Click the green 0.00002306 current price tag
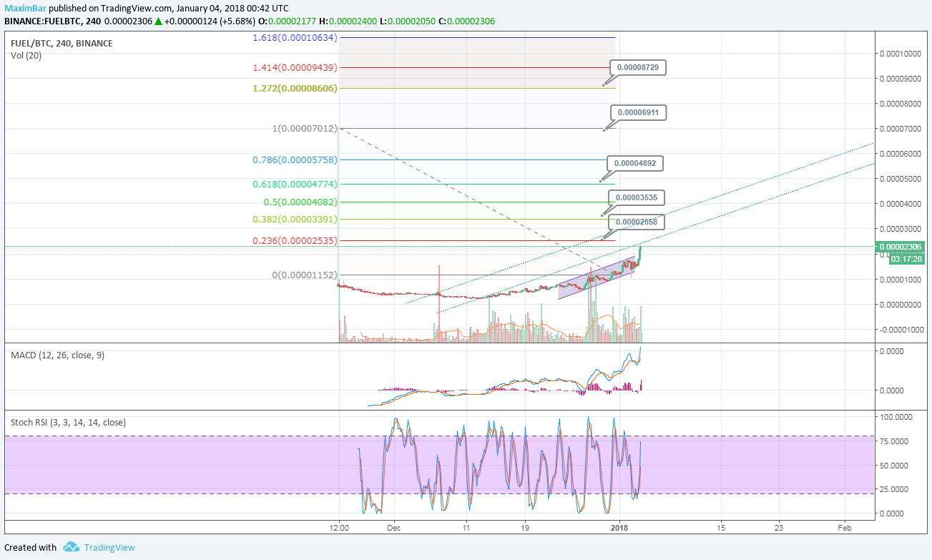The height and width of the screenshot is (560, 932). pos(901,247)
